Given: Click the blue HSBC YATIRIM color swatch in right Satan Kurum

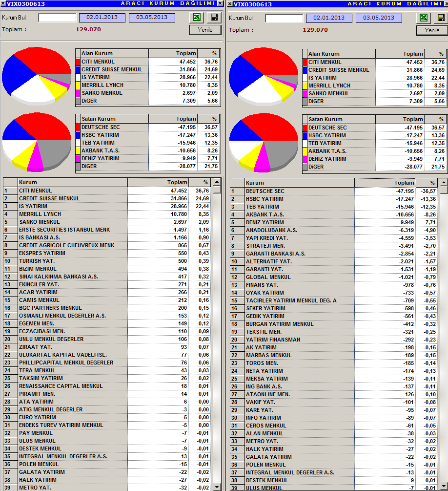Looking at the screenshot, I should coord(305,136).
